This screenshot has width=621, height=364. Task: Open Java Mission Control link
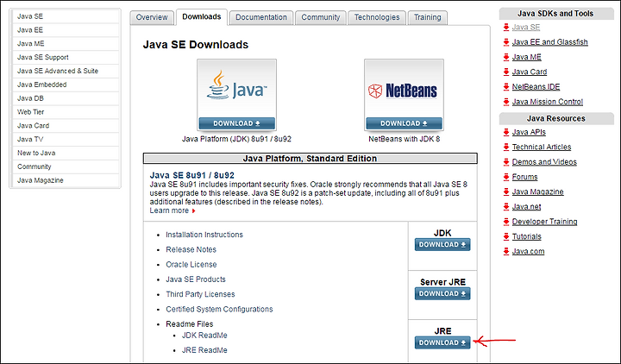(548, 102)
